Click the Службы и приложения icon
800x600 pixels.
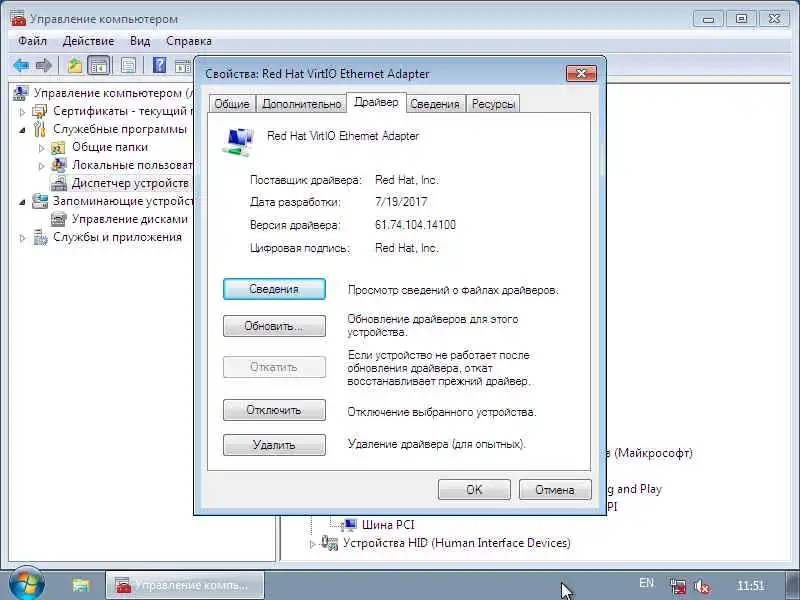40,237
